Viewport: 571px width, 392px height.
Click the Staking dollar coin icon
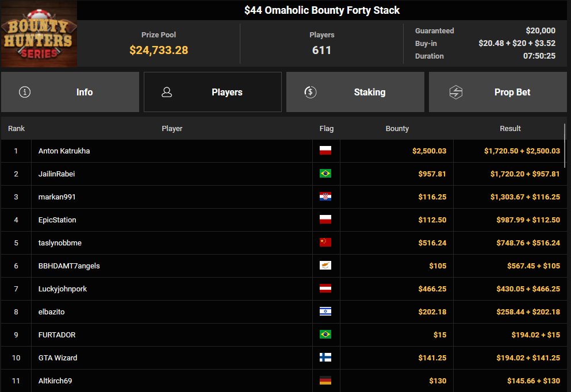tap(311, 92)
